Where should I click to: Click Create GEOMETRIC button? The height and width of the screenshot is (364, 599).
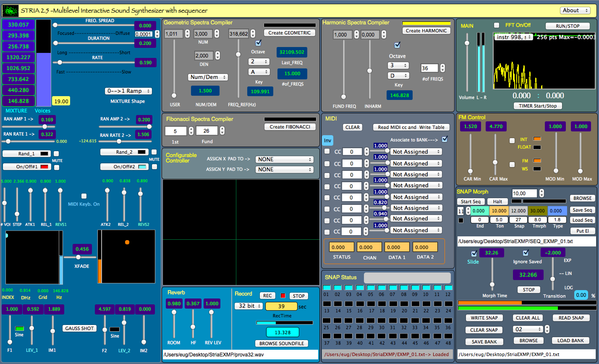pos(289,33)
